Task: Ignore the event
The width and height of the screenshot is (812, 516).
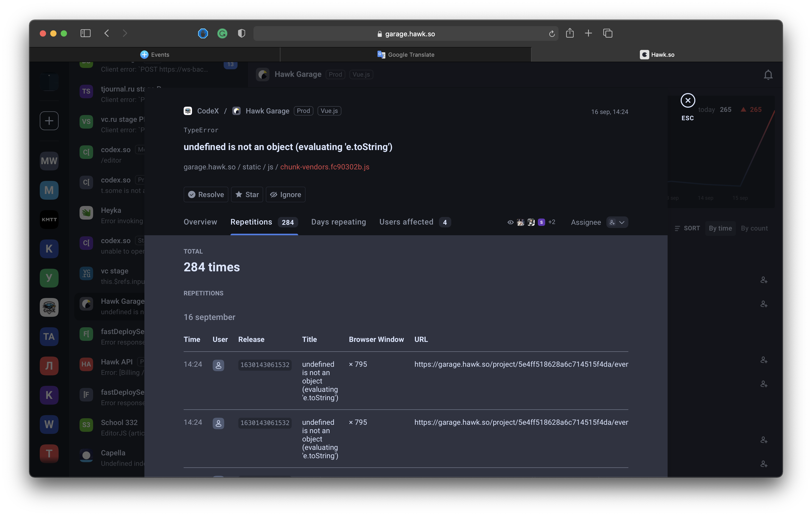Action: (x=286, y=194)
